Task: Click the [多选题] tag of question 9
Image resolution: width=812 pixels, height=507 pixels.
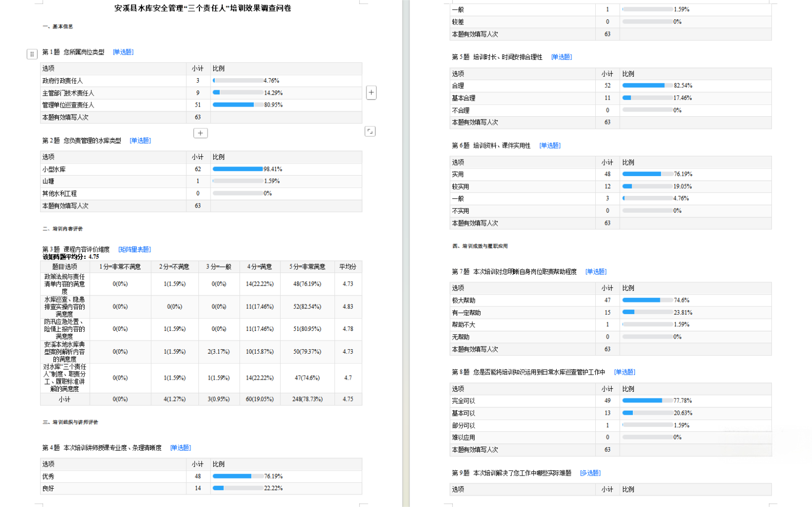Action: tap(590, 473)
